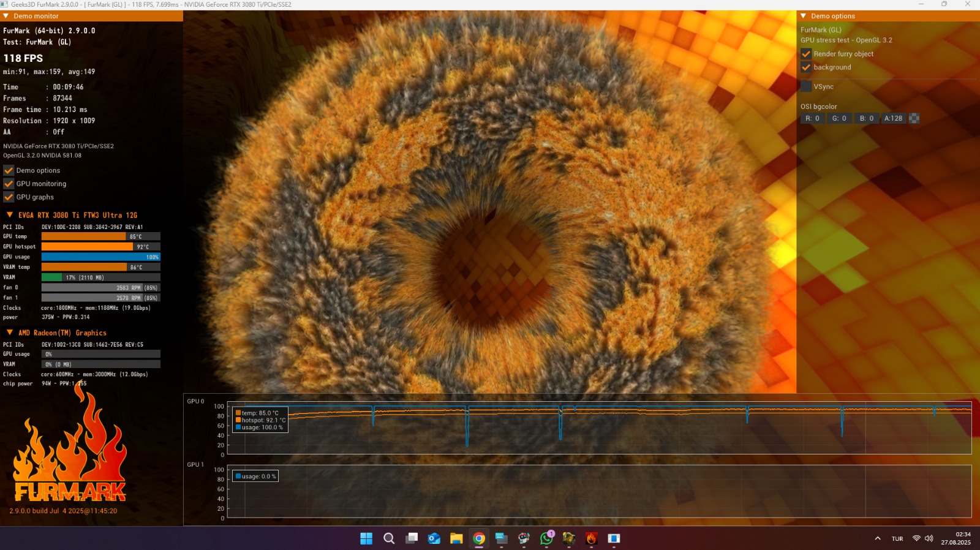
Task: Click the VRAM temp 86°C bar
Action: [x=101, y=267]
